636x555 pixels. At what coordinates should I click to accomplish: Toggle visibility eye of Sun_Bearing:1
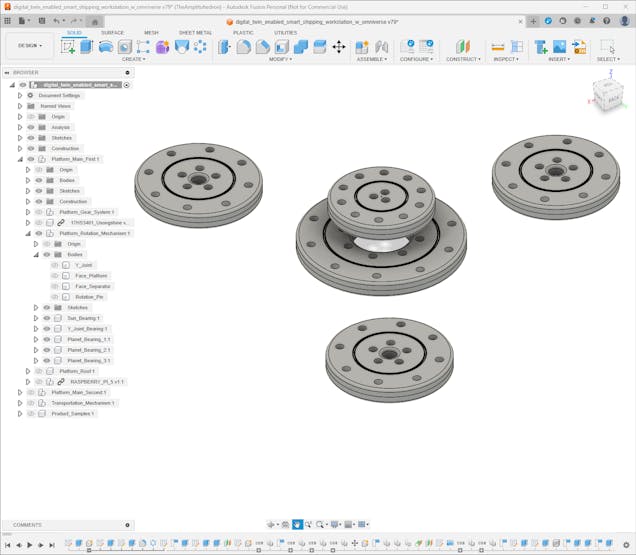click(x=46, y=318)
